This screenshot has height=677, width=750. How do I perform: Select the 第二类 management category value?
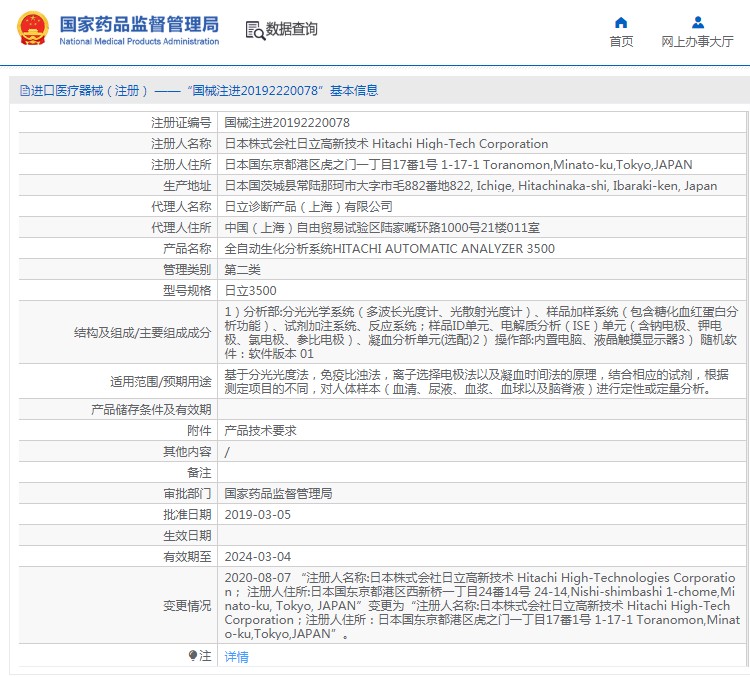point(242,270)
